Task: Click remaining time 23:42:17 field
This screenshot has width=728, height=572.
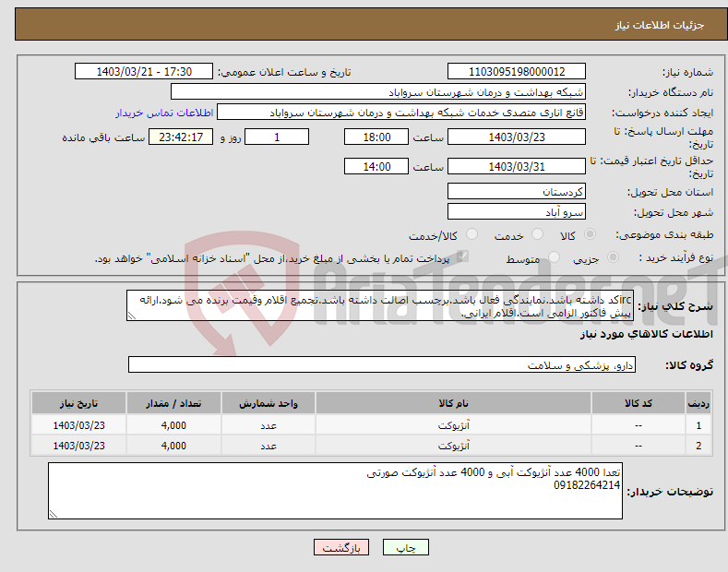Action: click(x=181, y=137)
